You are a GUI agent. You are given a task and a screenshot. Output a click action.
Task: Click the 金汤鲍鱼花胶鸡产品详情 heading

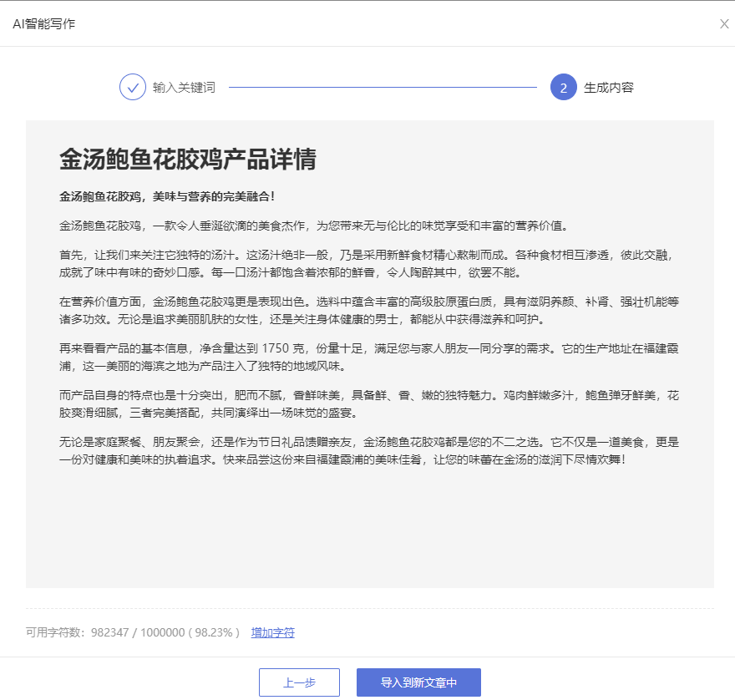click(187, 160)
